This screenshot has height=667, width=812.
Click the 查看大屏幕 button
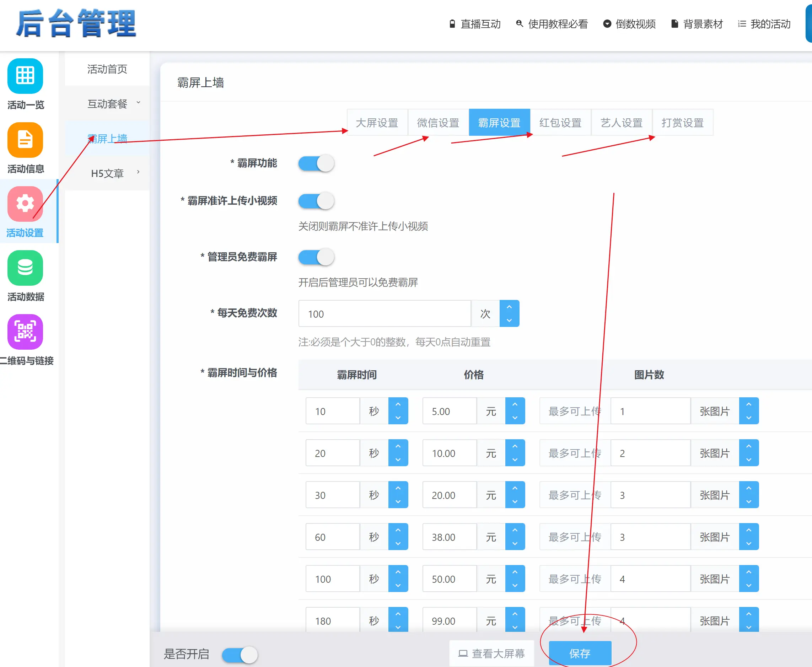(x=491, y=653)
